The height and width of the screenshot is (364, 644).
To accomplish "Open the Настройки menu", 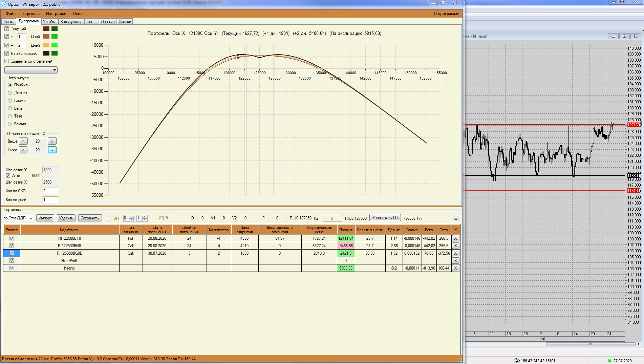I will point(56,14).
